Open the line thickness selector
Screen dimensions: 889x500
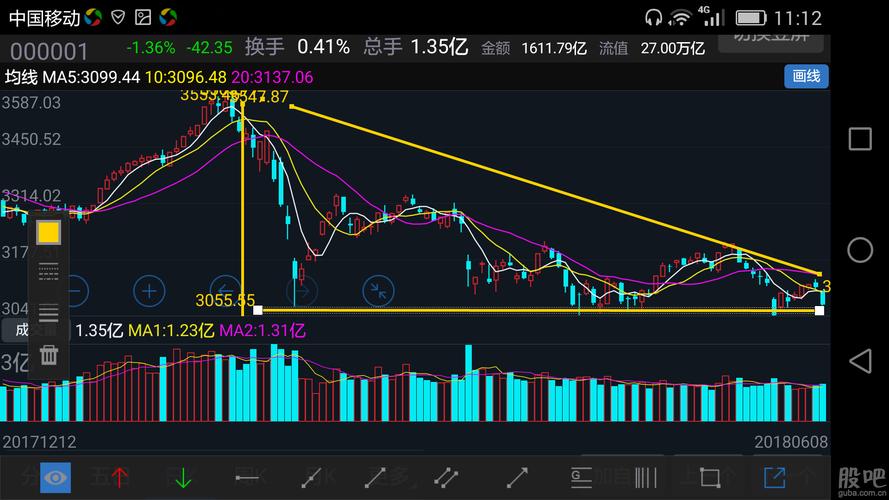pyautogui.click(x=48, y=313)
